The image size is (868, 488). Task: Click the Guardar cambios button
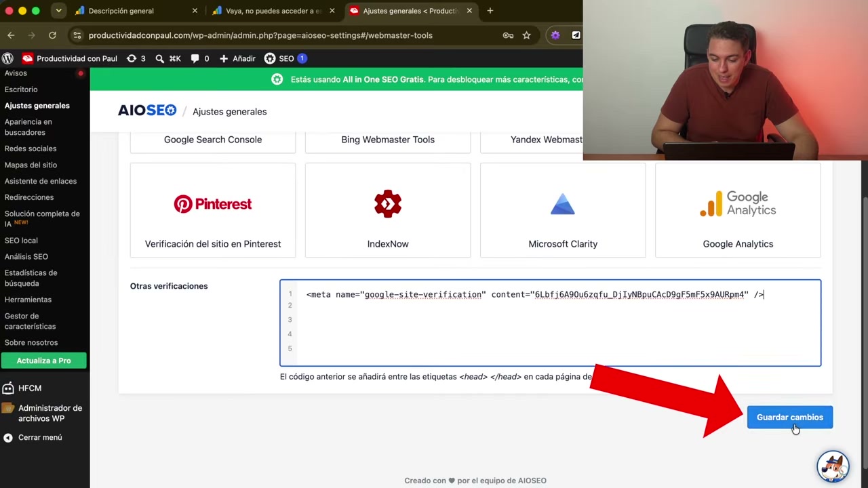790,418
